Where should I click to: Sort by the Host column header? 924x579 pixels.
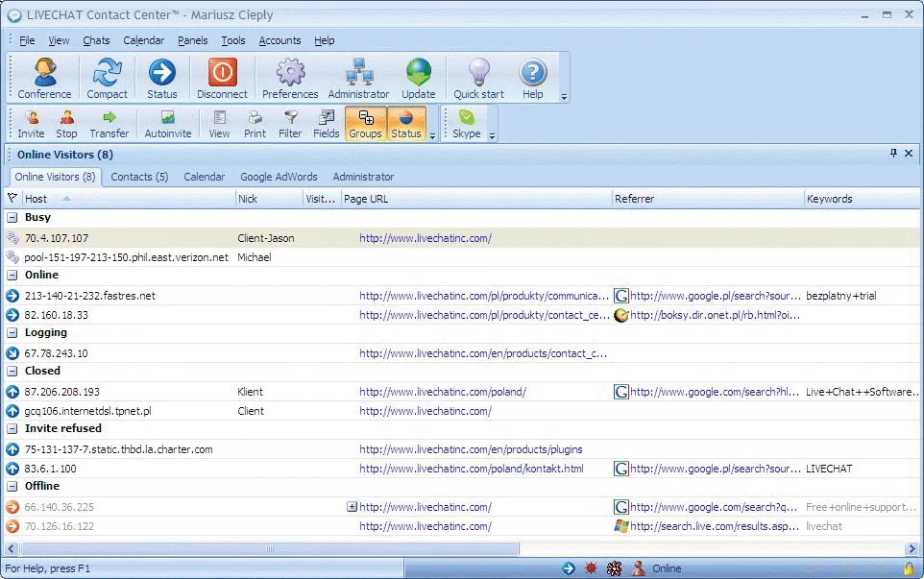pos(128,199)
